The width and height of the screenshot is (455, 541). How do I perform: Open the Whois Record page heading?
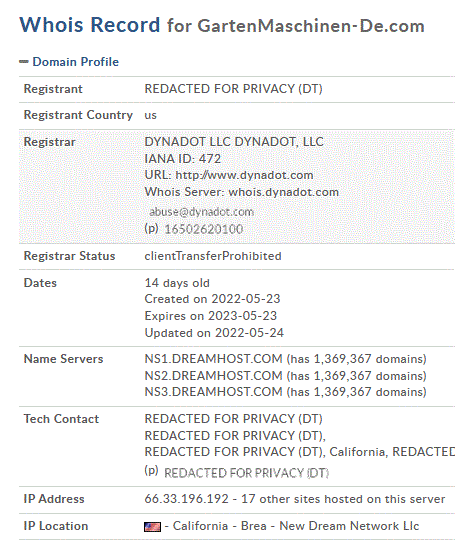pyautogui.click(x=90, y=24)
